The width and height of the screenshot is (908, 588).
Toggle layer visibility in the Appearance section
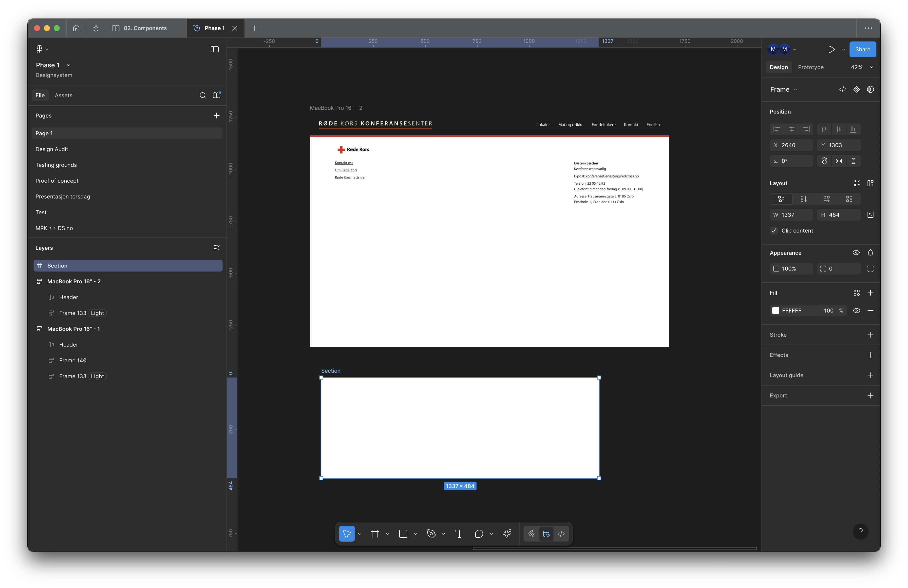point(856,253)
